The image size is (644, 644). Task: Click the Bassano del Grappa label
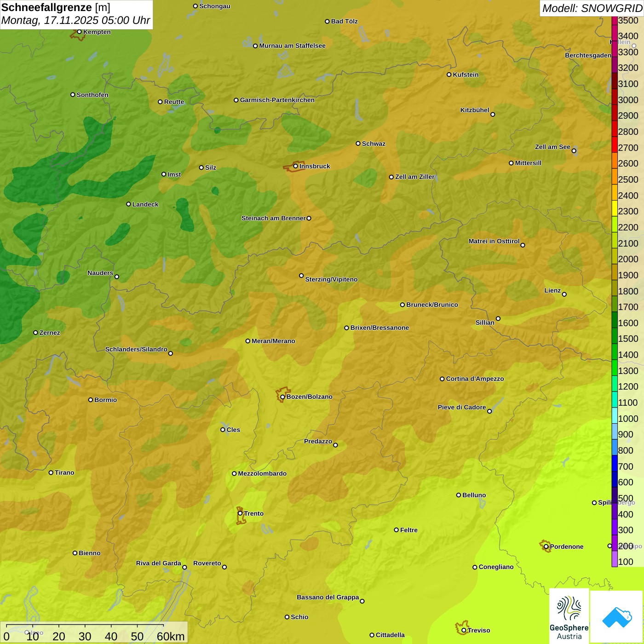pyautogui.click(x=328, y=597)
